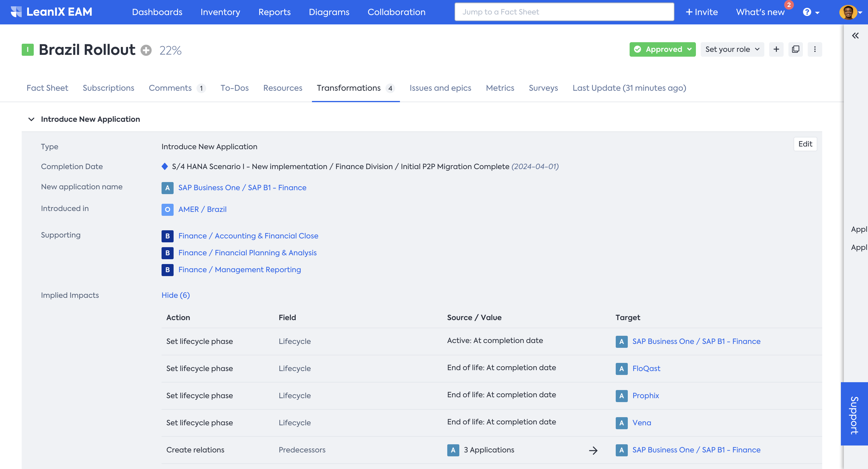868x469 pixels.
Task: Switch to the Fact Sheet tab
Action: coord(47,88)
